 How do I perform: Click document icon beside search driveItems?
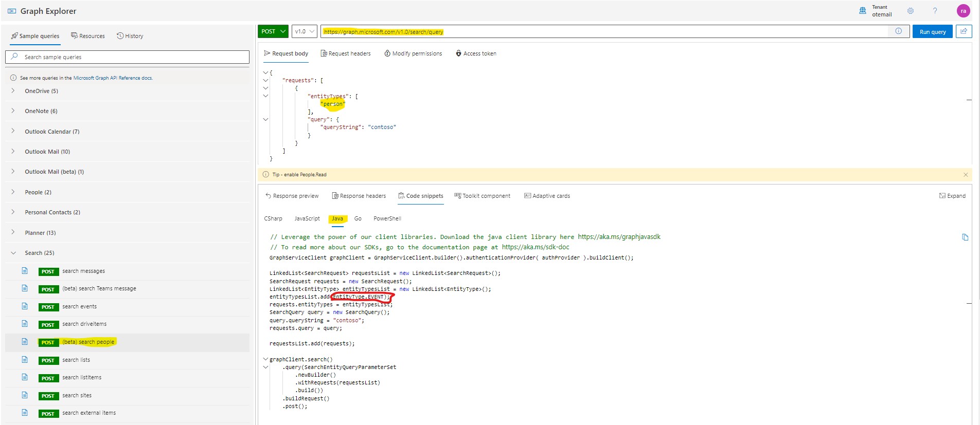(x=25, y=324)
